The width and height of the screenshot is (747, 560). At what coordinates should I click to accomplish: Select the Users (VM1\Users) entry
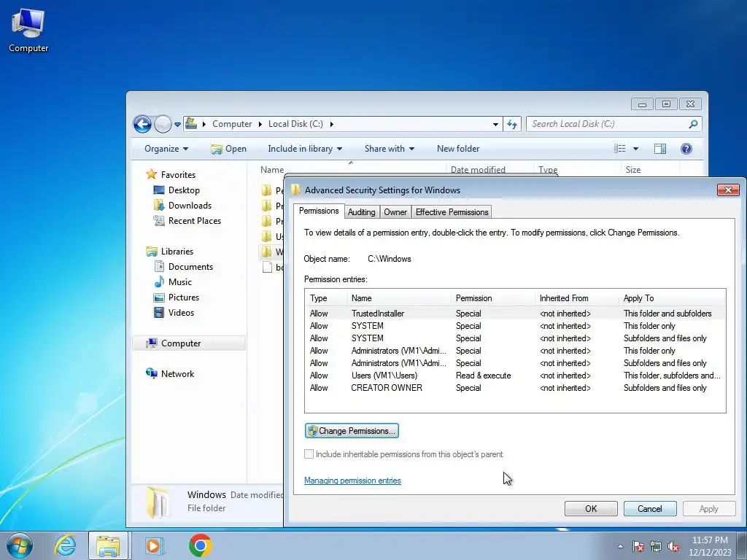[515, 376]
